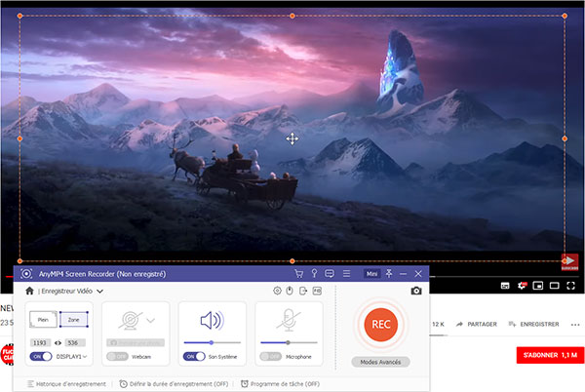Click the key registration icon
This screenshot has height=392, width=585.
coord(314,274)
